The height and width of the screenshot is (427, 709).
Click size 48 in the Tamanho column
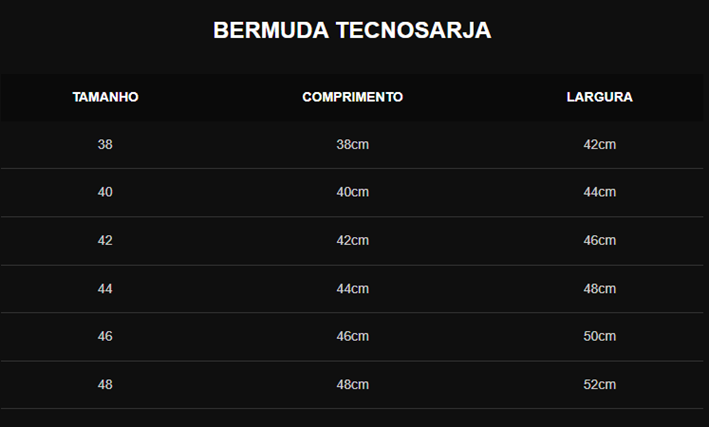tap(105, 384)
